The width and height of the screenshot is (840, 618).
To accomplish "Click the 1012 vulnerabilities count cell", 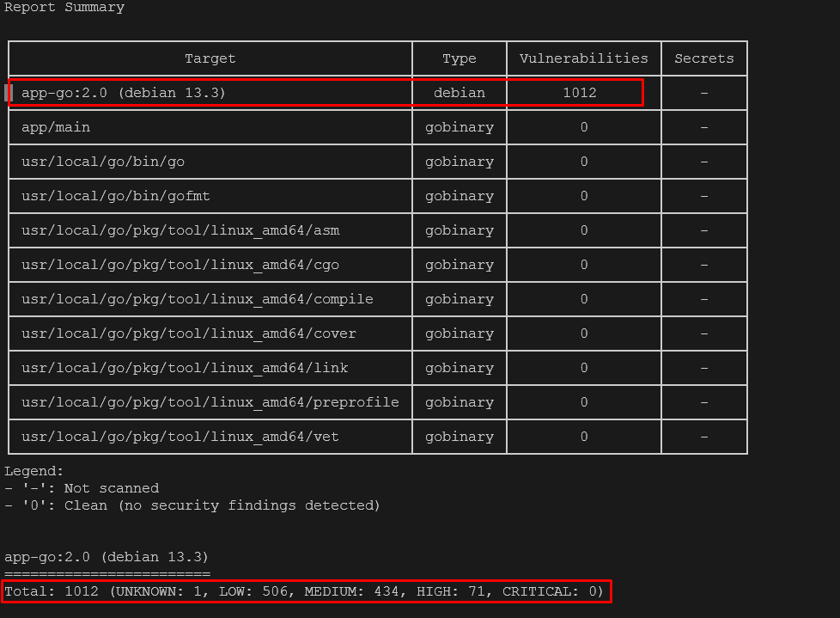I will 580,93.
